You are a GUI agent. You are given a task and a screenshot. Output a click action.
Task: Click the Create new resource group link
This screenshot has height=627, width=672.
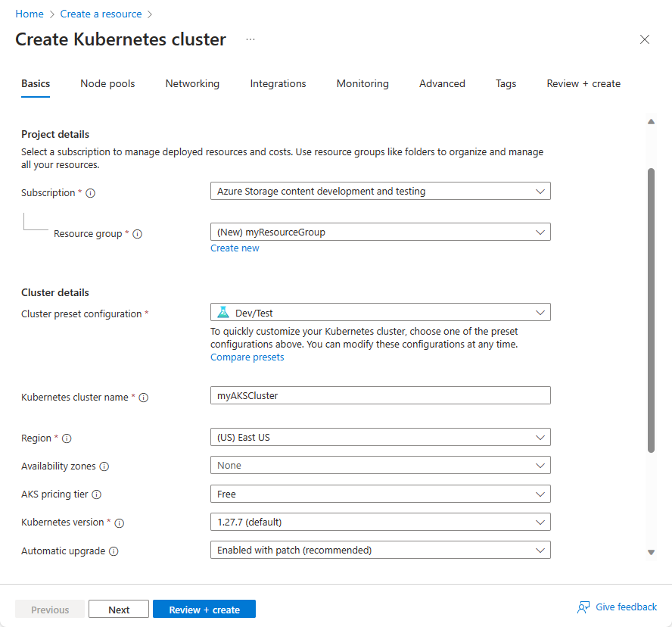[235, 248]
